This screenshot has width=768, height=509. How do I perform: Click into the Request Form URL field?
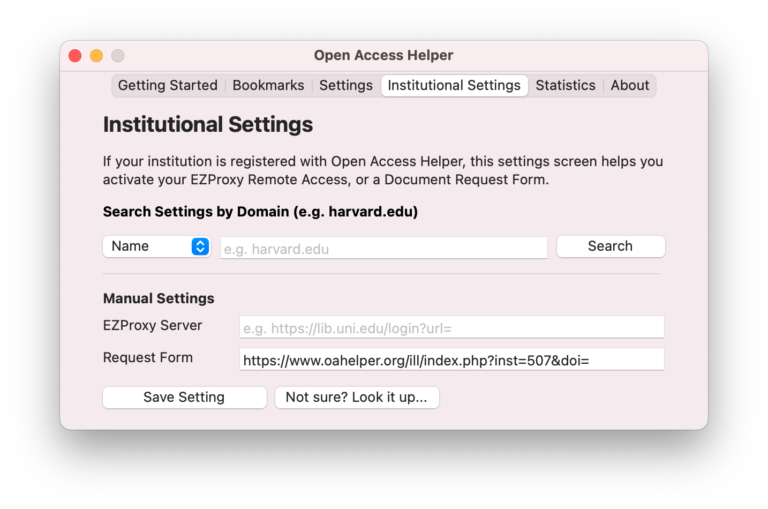point(452,360)
